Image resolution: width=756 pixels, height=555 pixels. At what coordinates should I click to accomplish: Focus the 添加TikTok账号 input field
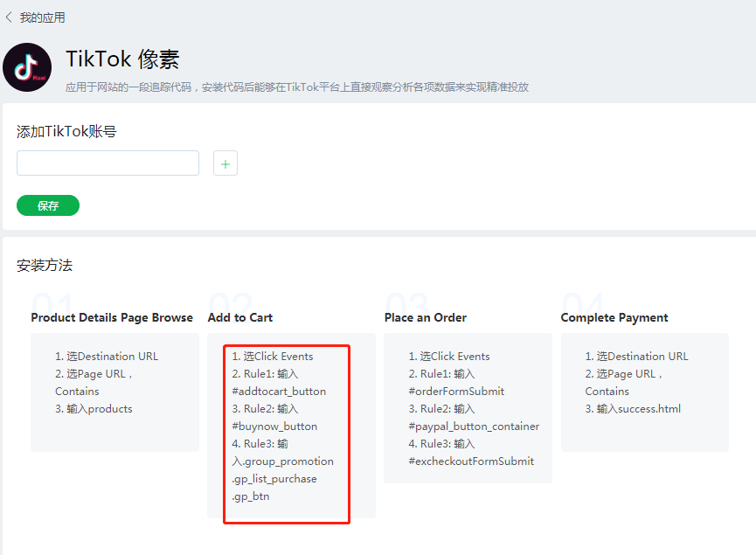108,163
